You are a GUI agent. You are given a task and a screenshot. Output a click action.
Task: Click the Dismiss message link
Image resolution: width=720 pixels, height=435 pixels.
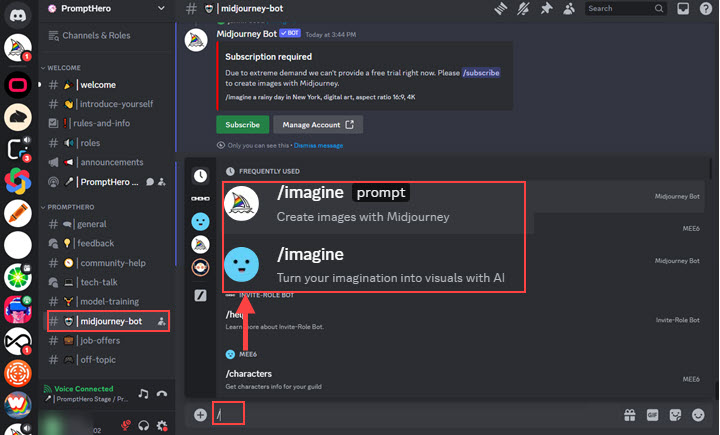click(x=318, y=146)
